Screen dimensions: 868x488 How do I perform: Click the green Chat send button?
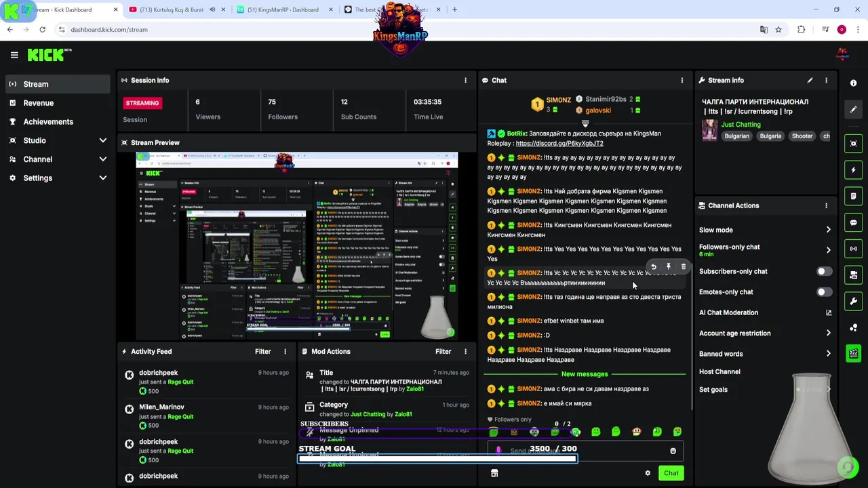pyautogui.click(x=671, y=473)
